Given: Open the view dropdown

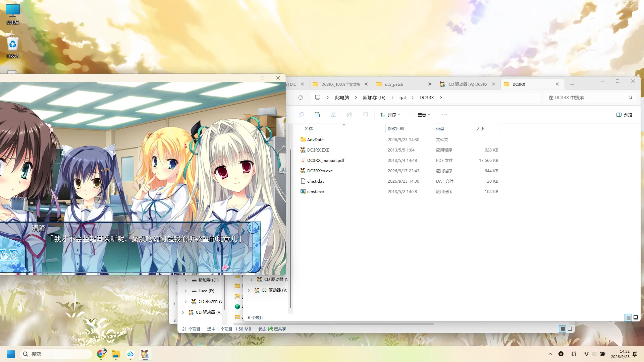Looking at the screenshot, I should click(x=420, y=115).
